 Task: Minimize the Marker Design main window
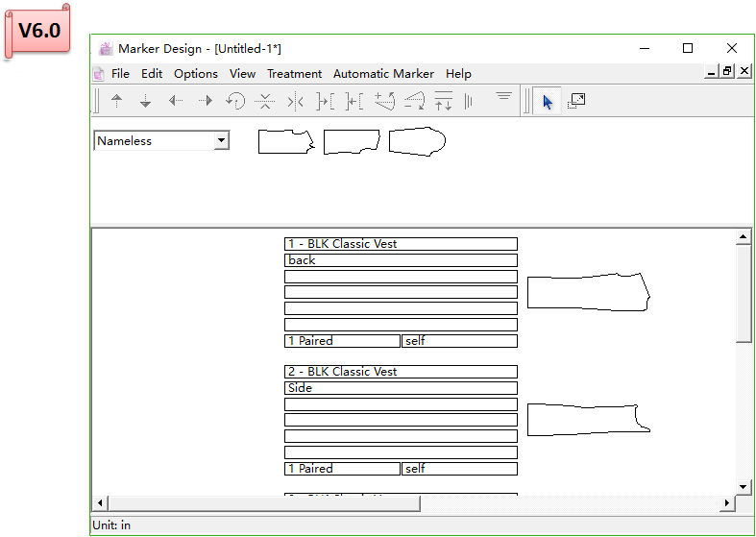[645, 48]
